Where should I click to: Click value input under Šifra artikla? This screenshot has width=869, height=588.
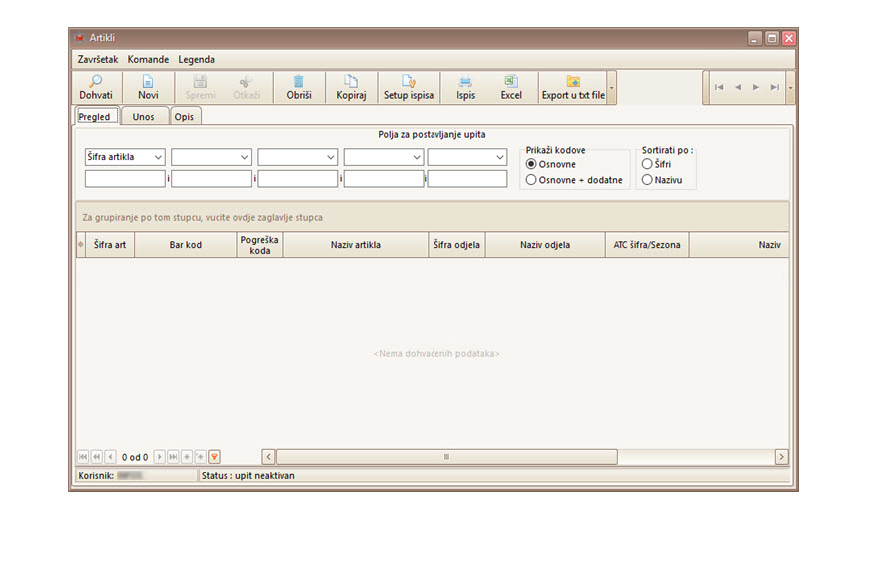click(x=125, y=179)
